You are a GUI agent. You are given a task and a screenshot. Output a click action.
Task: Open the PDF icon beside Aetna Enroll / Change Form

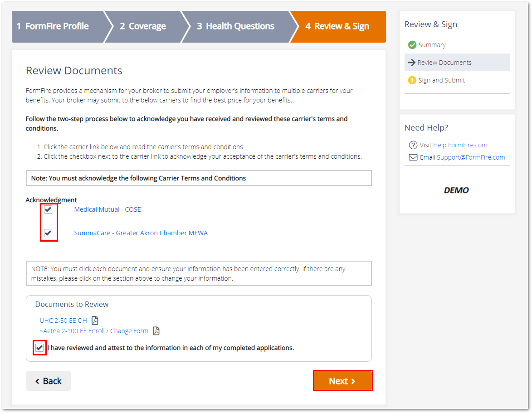[156, 331]
